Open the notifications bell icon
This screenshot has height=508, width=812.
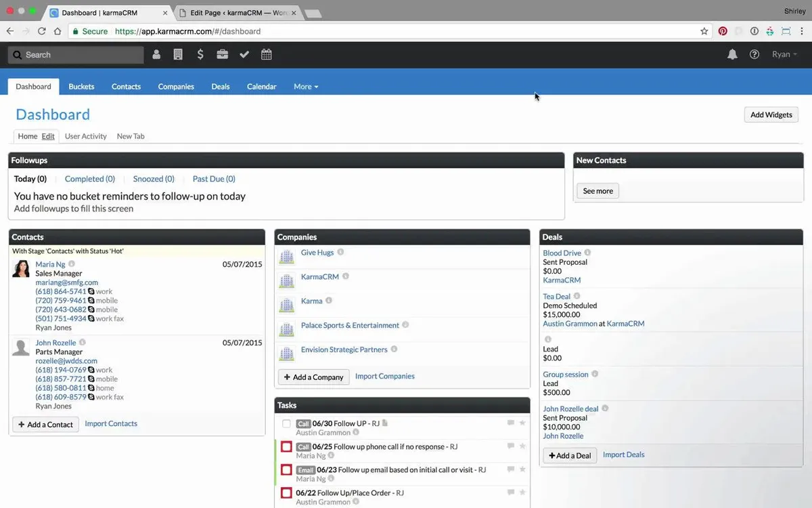coord(732,55)
